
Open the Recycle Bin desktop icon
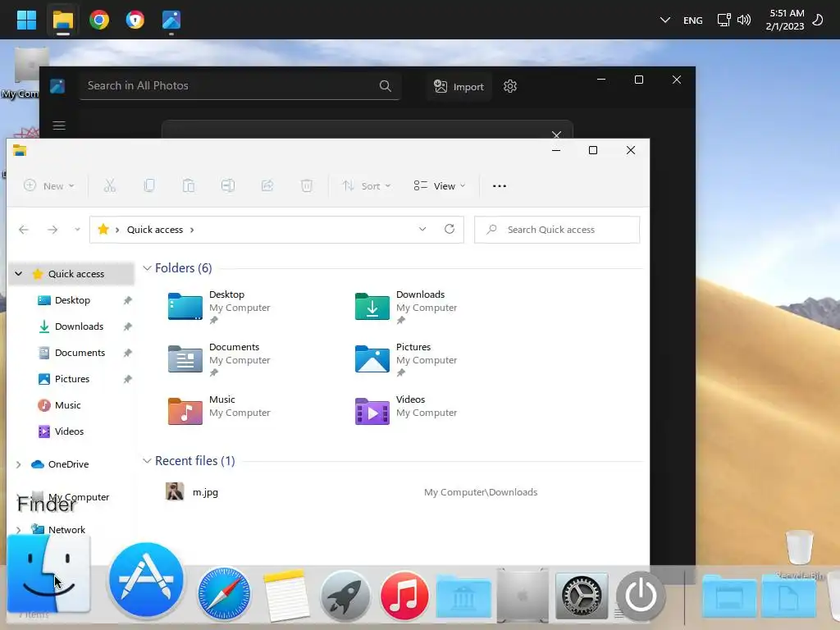coord(799,555)
